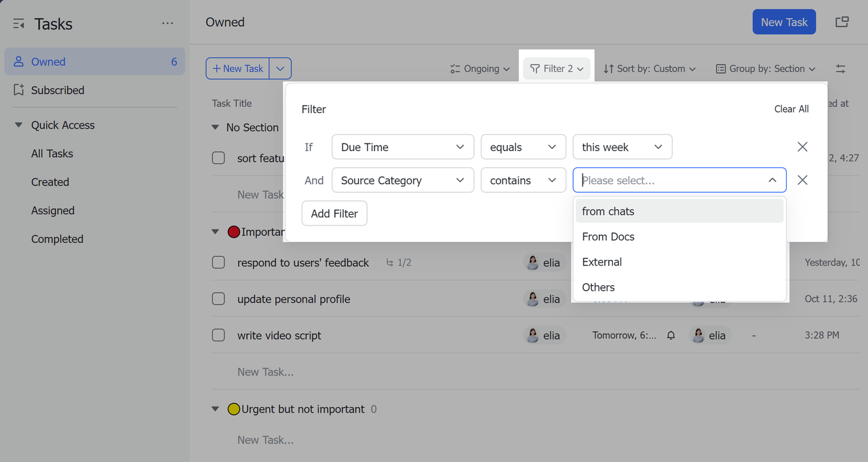Image resolution: width=868 pixels, height=462 pixels.
Task: Click the yellow section color circle
Action: coord(234,409)
